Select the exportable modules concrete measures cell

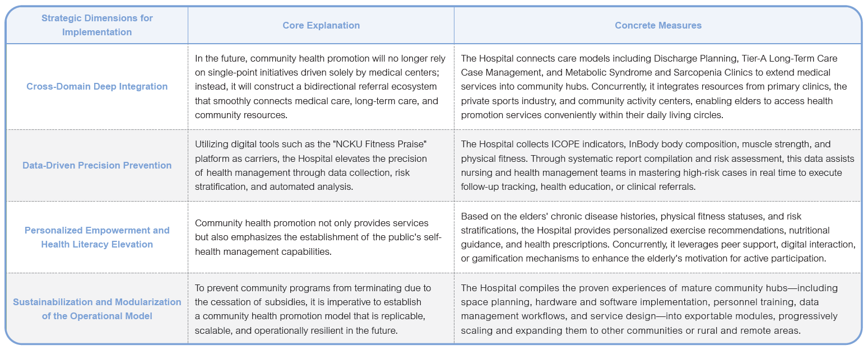point(658,309)
